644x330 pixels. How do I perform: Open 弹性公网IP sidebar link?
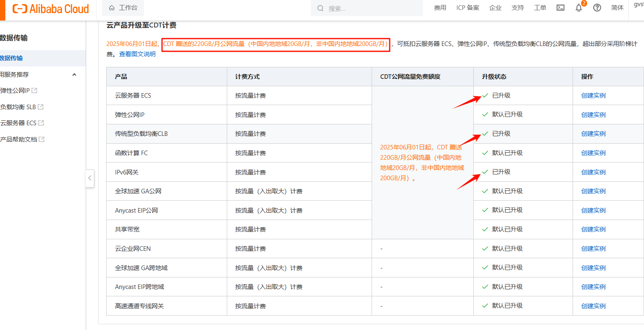(15, 90)
